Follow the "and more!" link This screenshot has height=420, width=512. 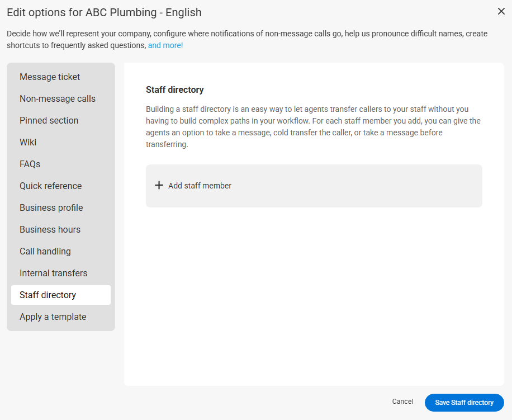click(165, 45)
